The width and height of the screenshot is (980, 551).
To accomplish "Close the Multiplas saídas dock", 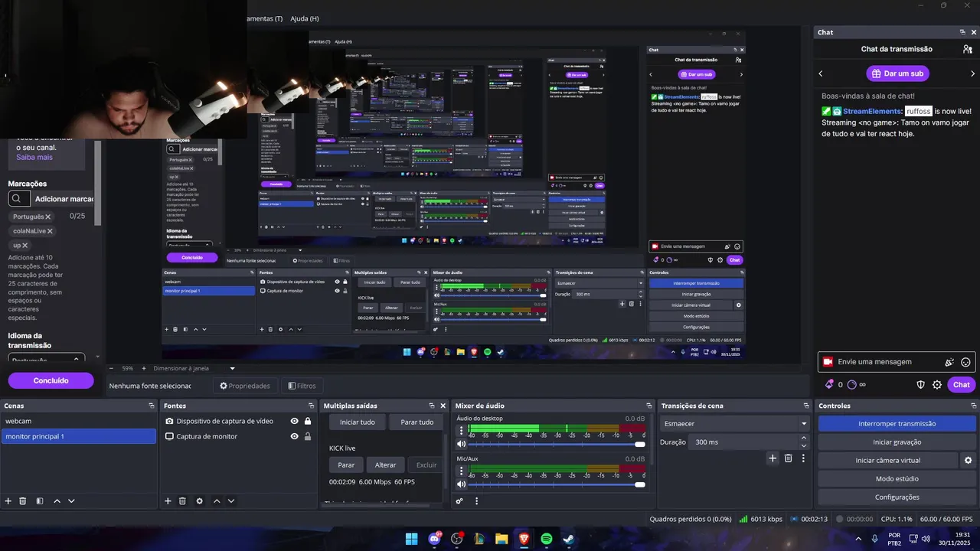I will tap(443, 406).
